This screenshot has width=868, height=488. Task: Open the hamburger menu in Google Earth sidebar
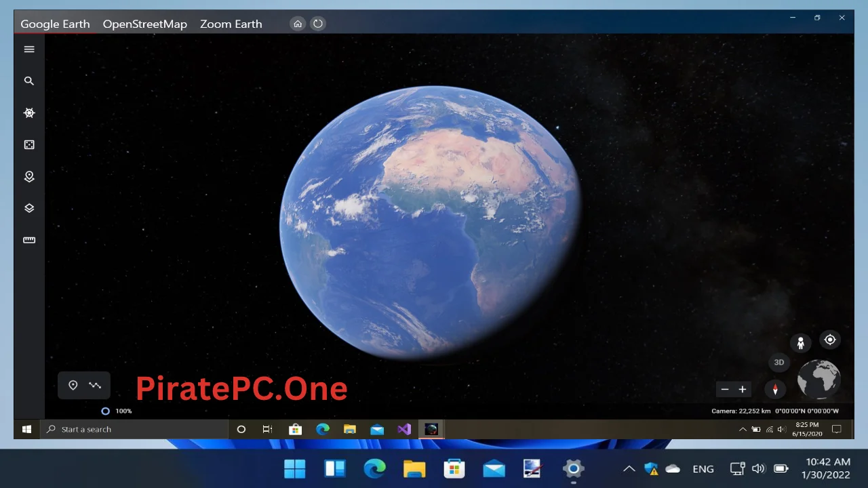(x=29, y=49)
